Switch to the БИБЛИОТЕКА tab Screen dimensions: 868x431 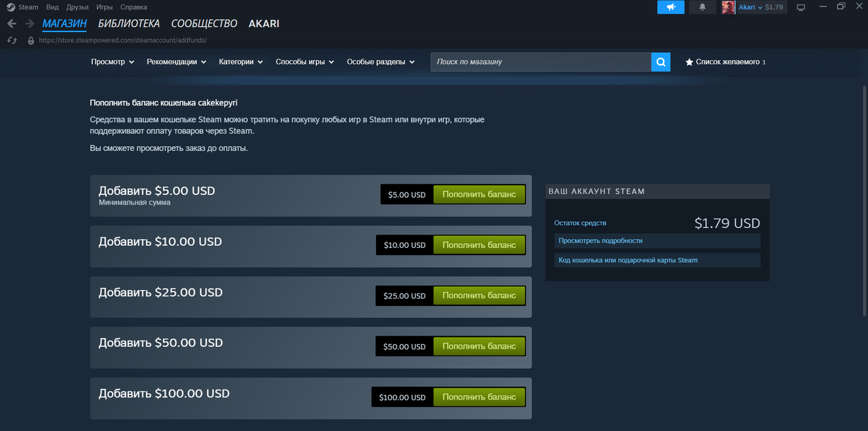click(129, 24)
